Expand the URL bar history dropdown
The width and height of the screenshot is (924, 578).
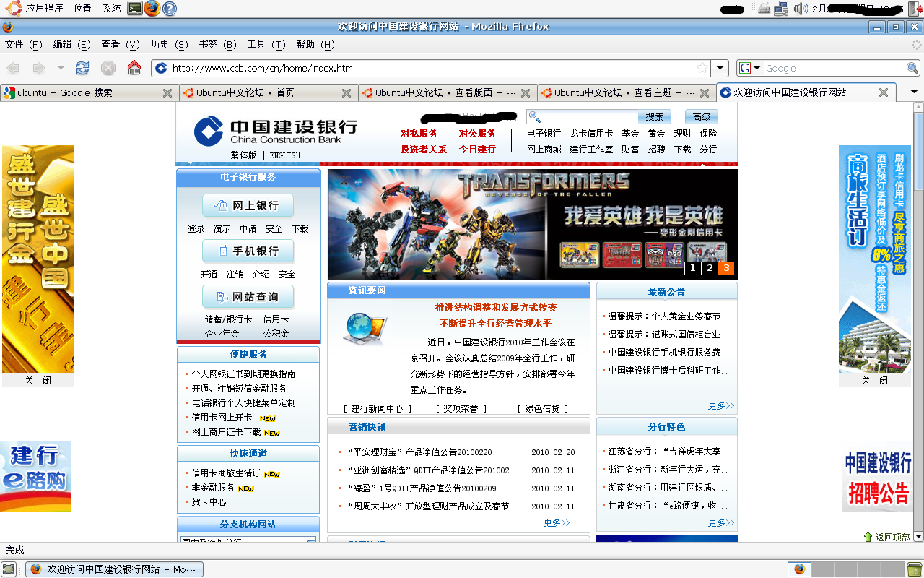point(720,68)
